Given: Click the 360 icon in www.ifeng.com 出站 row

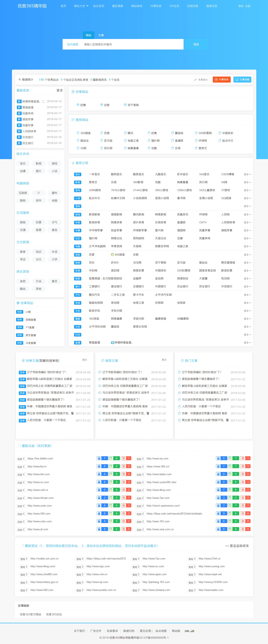Looking at the screenshot, I should 230,490.
